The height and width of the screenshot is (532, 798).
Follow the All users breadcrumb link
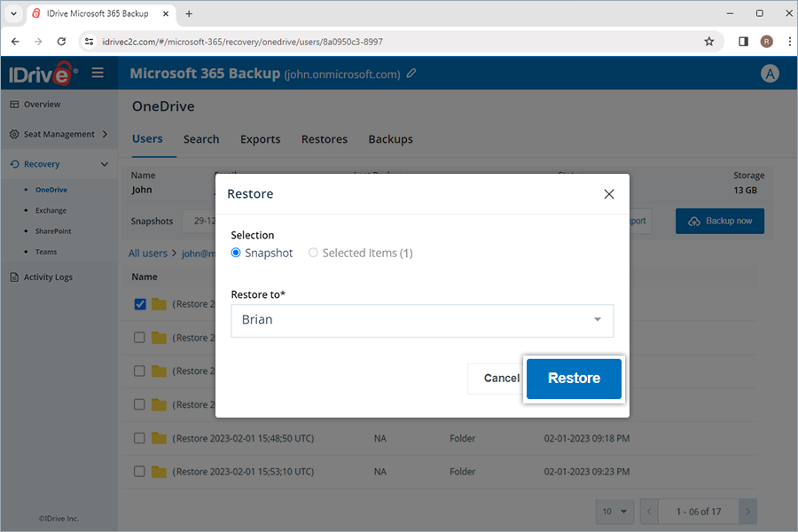pos(147,253)
